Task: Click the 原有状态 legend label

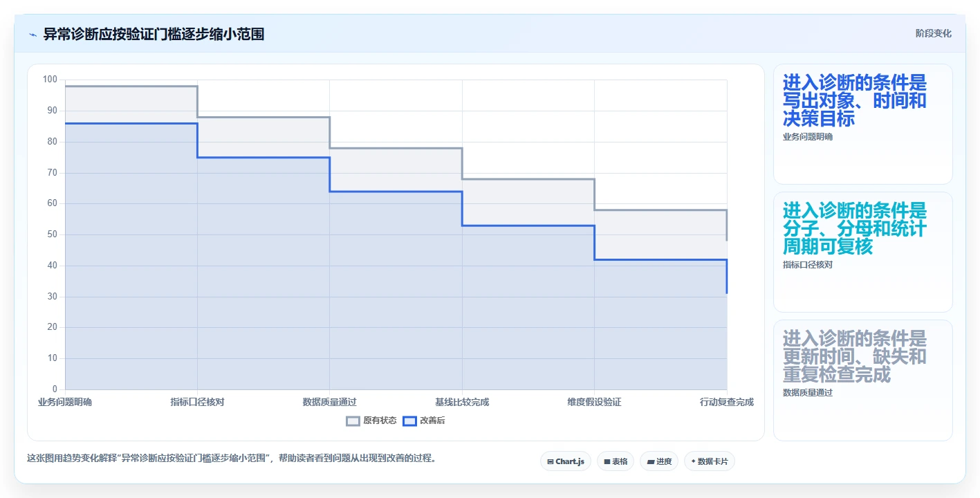Action: pyautogui.click(x=380, y=421)
